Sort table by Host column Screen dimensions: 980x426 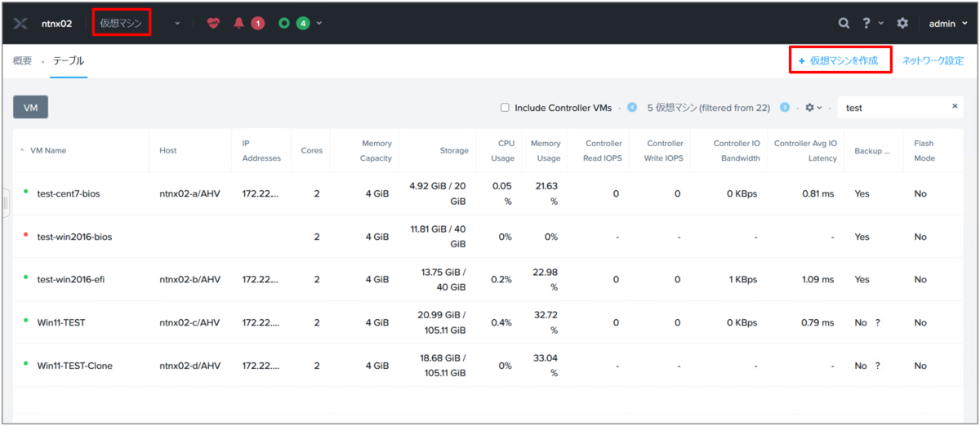[x=168, y=150]
